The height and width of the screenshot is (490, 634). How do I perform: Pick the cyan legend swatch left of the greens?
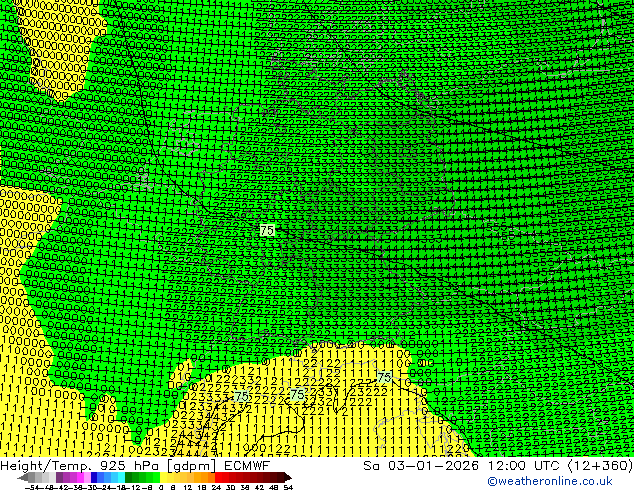point(121,477)
